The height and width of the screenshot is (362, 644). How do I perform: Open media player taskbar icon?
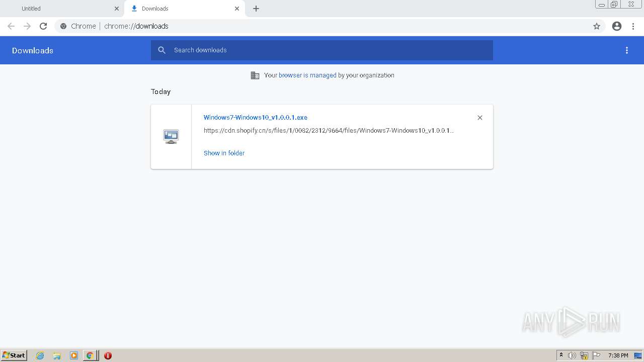[74, 355]
